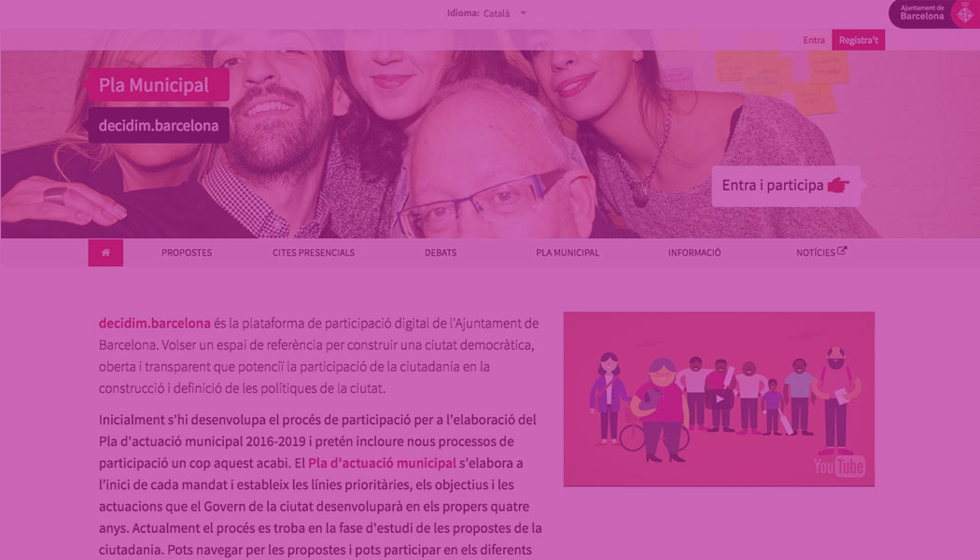The width and height of the screenshot is (980, 560).
Task: Click the Registra't button
Action: [x=858, y=40]
